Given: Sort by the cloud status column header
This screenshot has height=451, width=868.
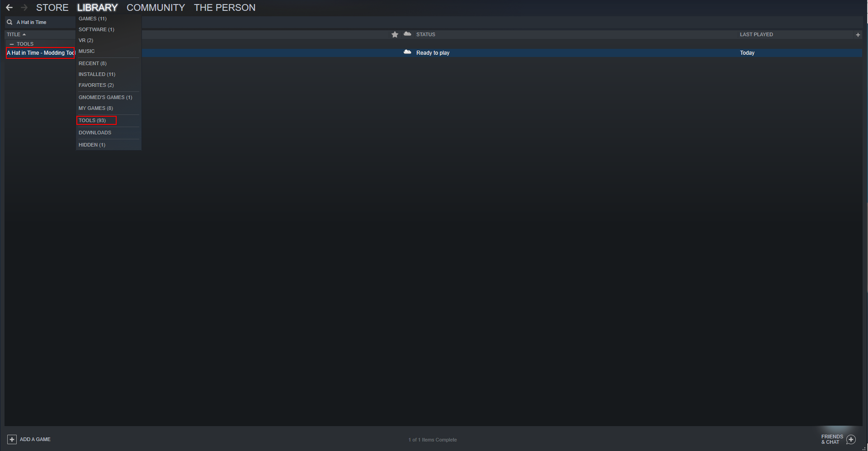Looking at the screenshot, I should (x=407, y=34).
